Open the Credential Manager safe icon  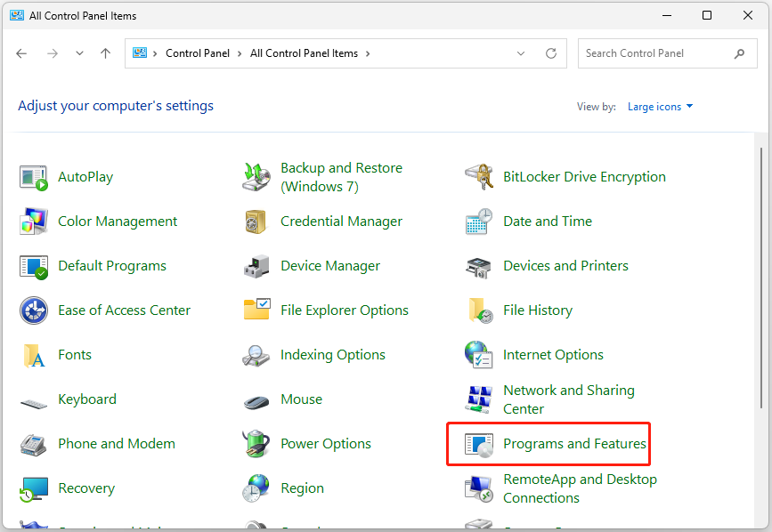[x=256, y=222]
